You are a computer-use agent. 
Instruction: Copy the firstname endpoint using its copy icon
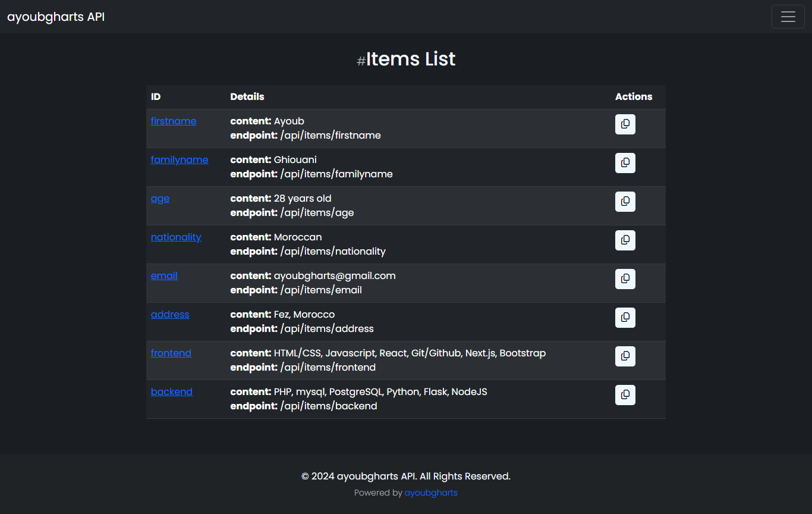tap(625, 124)
